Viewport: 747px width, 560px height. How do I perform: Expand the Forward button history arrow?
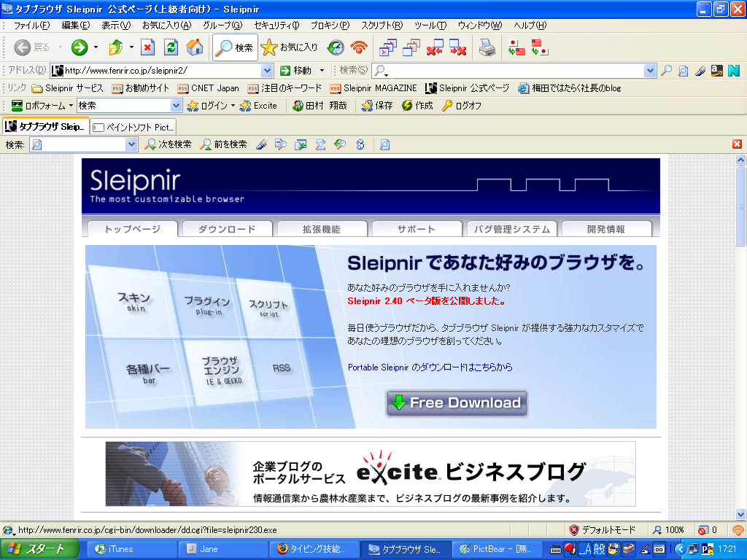(x=96, y=47)
